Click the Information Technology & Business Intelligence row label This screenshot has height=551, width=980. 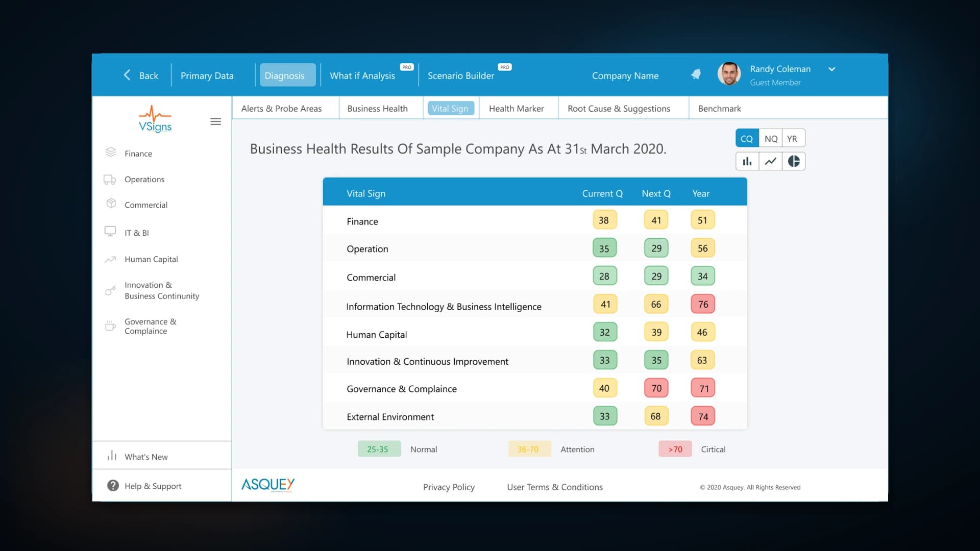click(444, 307)
